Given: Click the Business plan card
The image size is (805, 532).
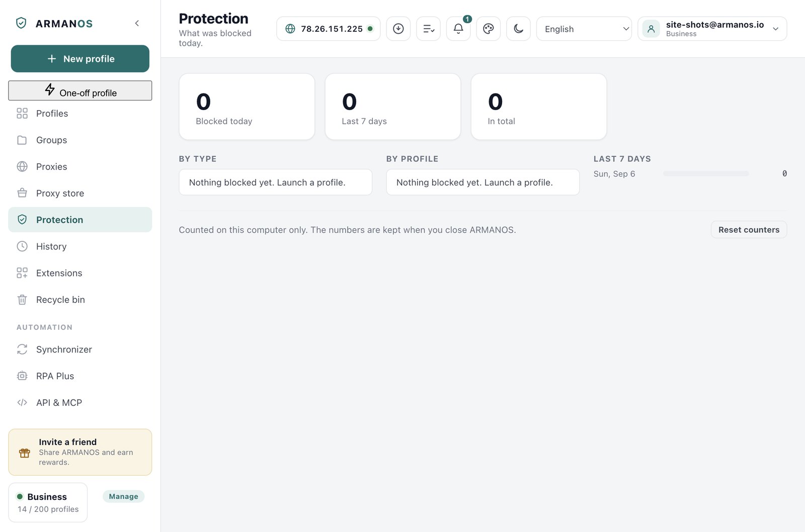Looking at the screenshot, I should [48, 502].
